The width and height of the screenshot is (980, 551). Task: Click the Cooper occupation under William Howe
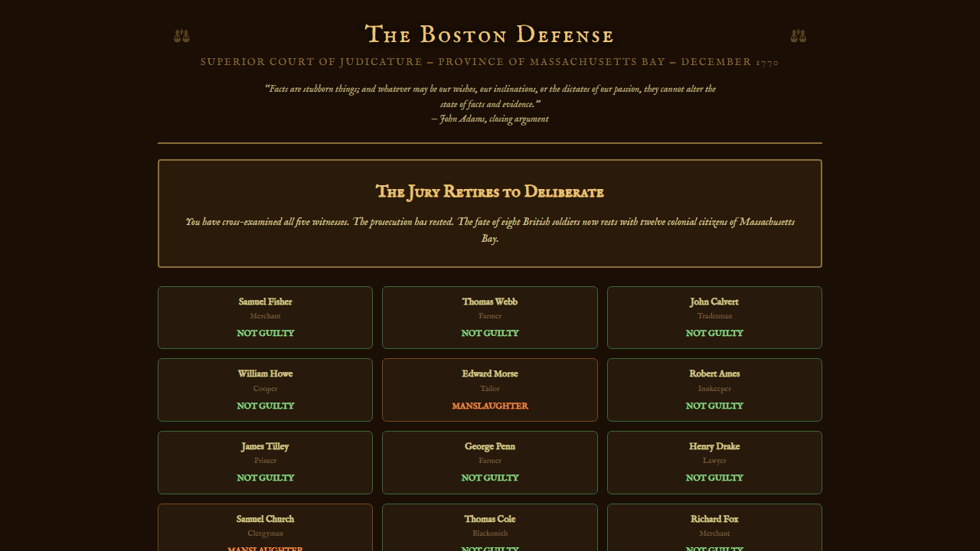tap(265, 389)
